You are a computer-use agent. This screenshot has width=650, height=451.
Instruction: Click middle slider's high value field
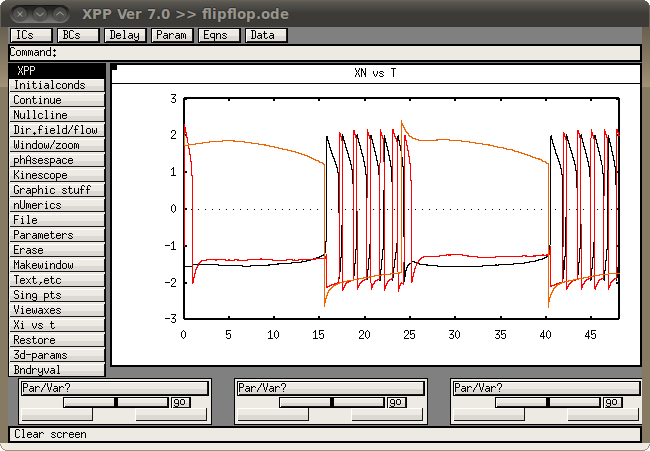pos(387,414)
